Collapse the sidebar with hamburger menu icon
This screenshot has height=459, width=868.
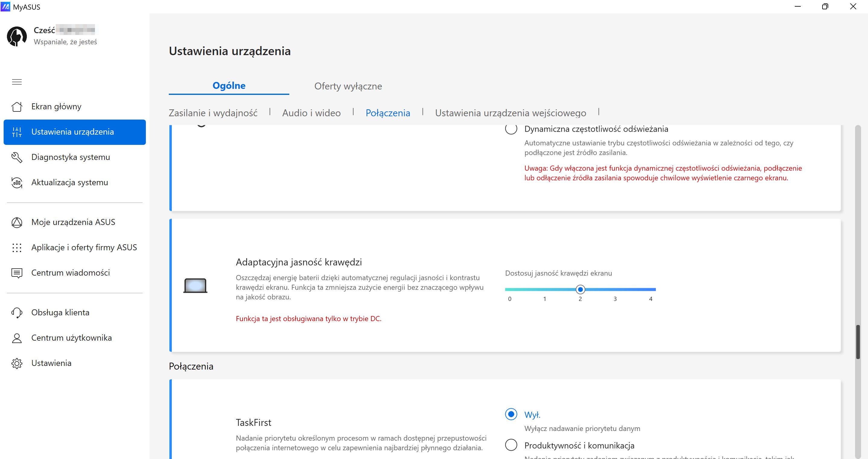point(17,82)
